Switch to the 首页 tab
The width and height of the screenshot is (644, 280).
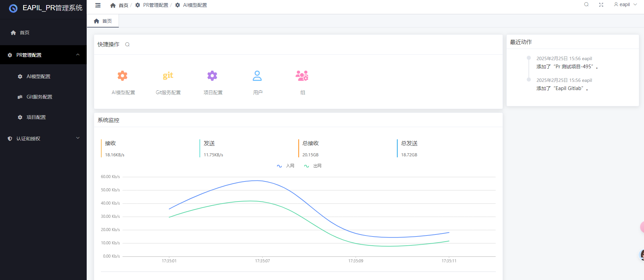[x=103, y=21]
